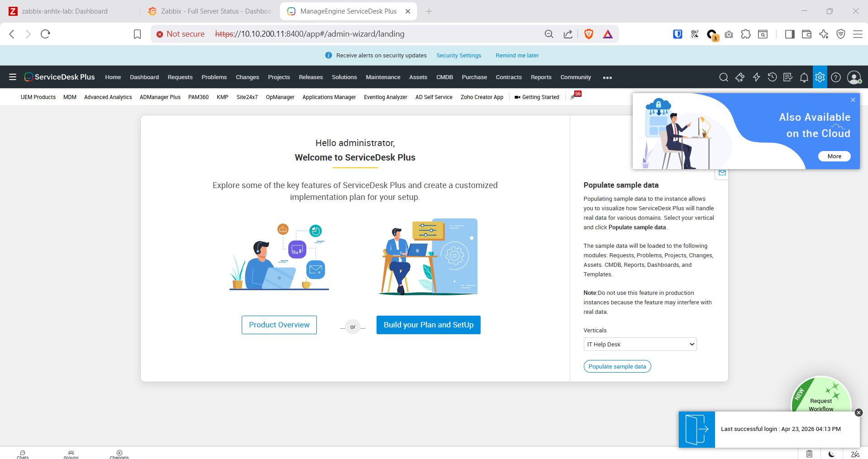868x459 pixels.
Task: Click the Build your Plan and SetUp button
Action: pyautogui.click(x=428, y=325)
